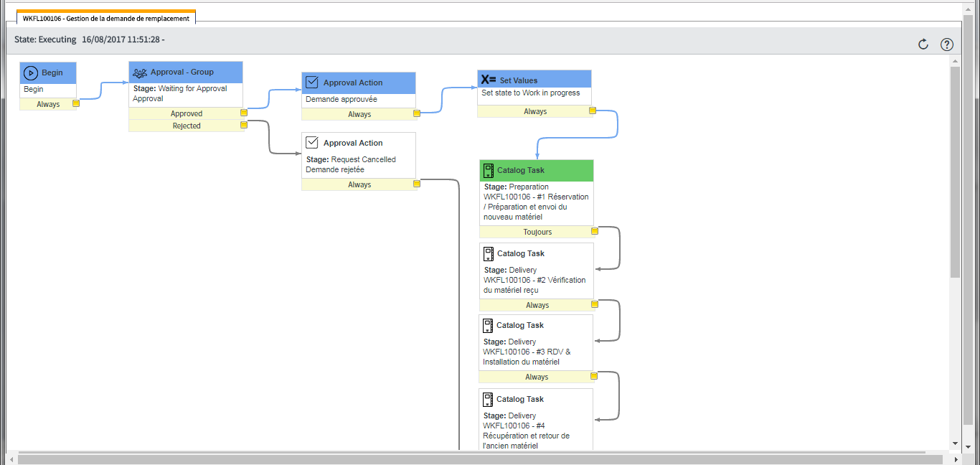The image size is (980, 465).
Task: Select the #4 Récupération Catalog Task header
Action: tap(536, 399)
